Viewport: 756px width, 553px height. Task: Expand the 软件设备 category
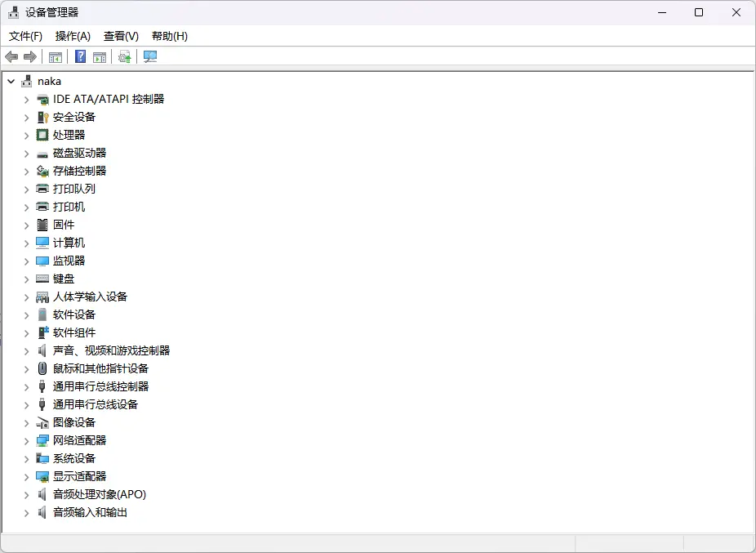pyautogui.click(x=26, y=315)
